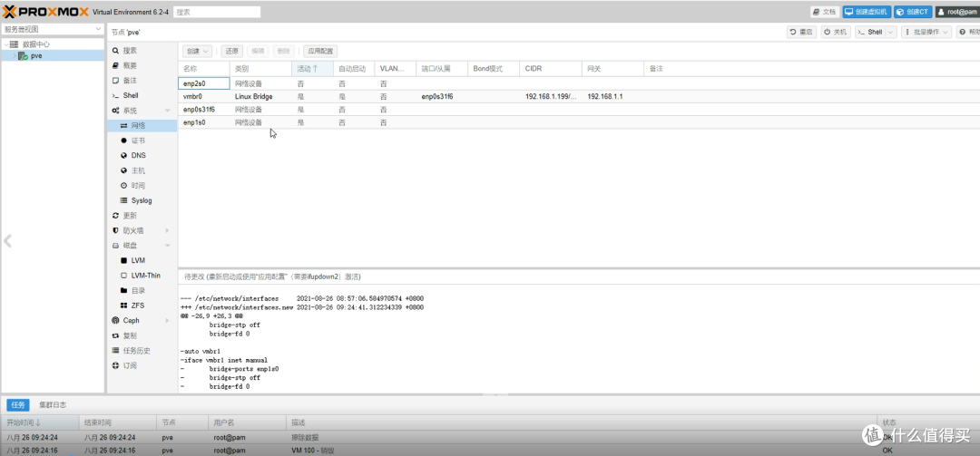Click the 还原 revert button
The height and width of the screenshot is (456, 980).
pos(232,52)
